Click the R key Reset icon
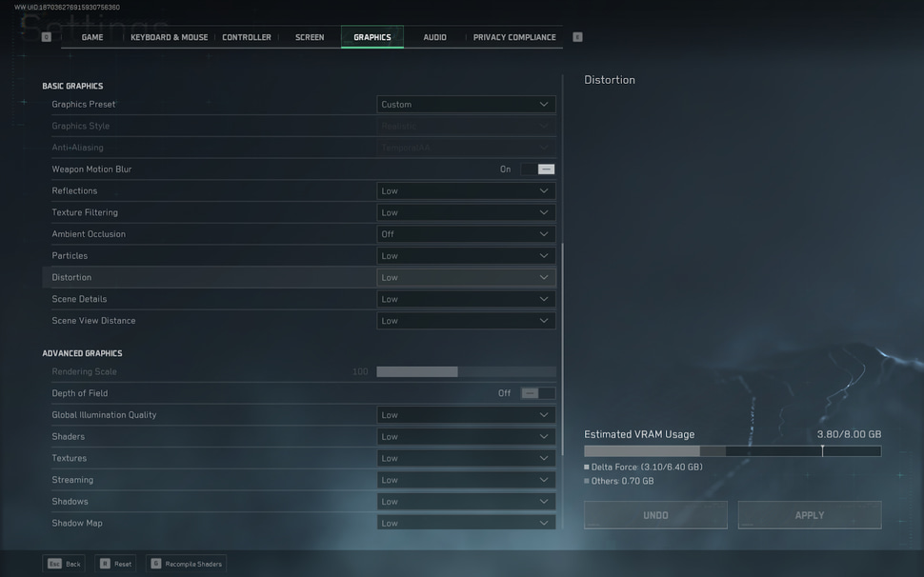 105,564
